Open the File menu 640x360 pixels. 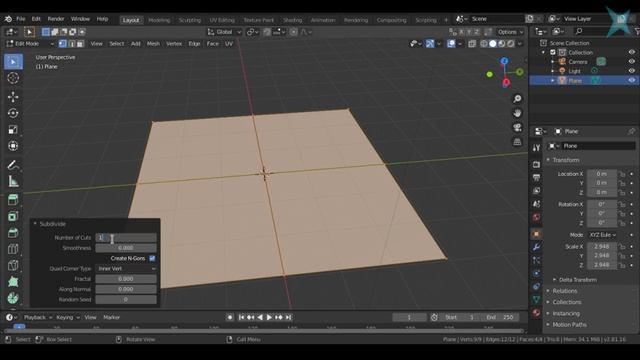tap(20, 19)
